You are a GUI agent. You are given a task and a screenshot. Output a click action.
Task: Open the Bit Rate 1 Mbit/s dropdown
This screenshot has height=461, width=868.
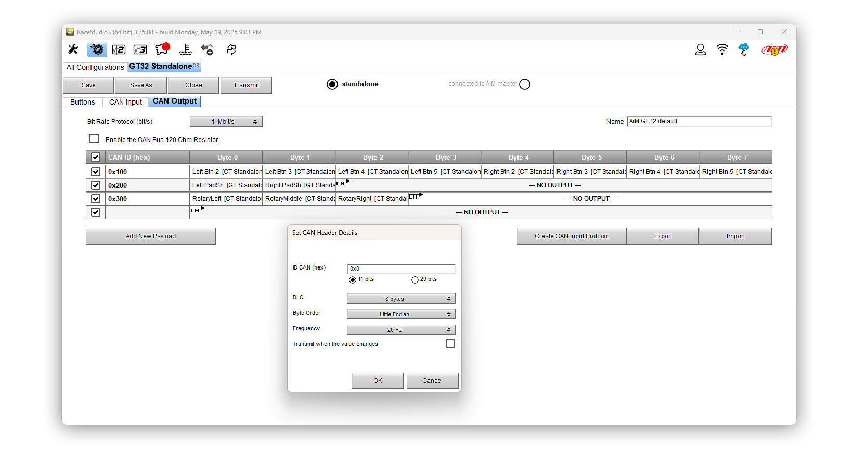click(226, 122)
